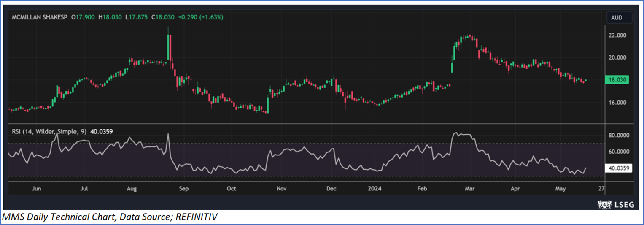Click the 40.0359 RSI value tag
The height and width of the screenshot is (225, 644).
pos(619,168)
